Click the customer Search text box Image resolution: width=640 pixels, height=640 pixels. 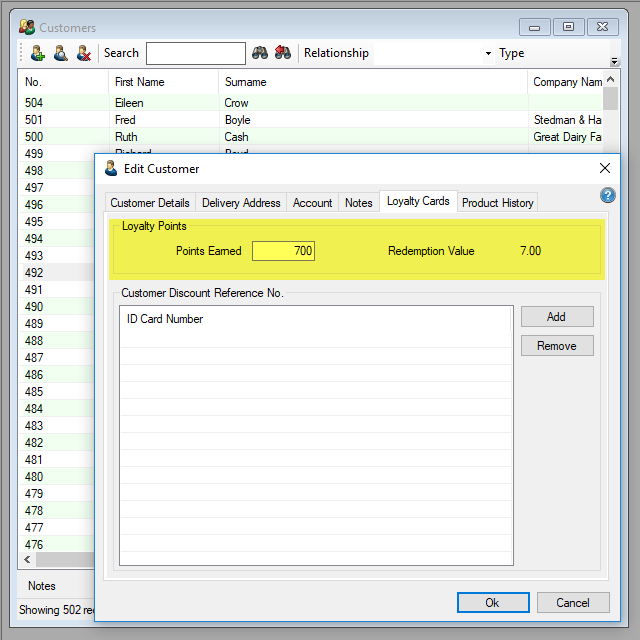(x=196, y=53)
